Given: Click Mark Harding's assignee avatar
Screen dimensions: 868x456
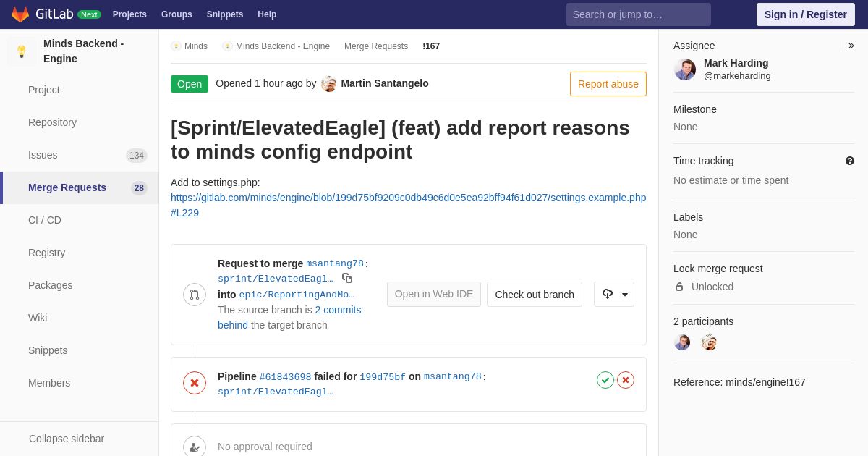Looking at the screenshot, I should click(x=685, y=69).
